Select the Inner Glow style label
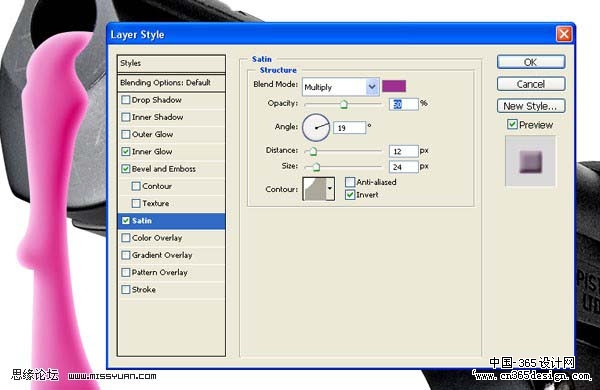The image size is (600, 390). click(x=152, y=152)
